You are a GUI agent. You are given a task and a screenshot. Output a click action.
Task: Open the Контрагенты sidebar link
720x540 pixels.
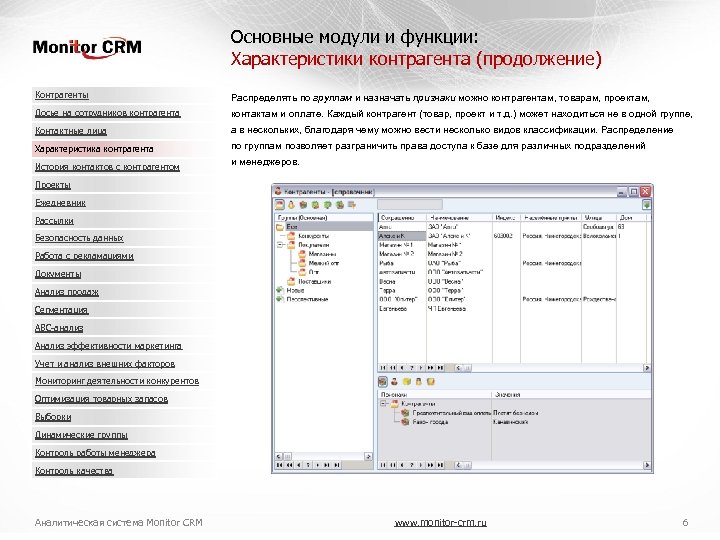pos(62,95)
